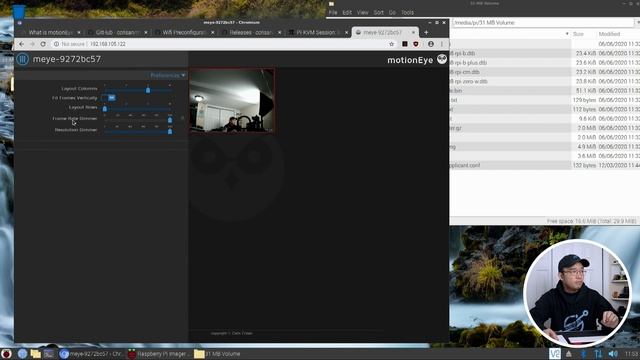The image size is (640, 360).
Task: Close the GitHub tab
Action: pos(146,32)
